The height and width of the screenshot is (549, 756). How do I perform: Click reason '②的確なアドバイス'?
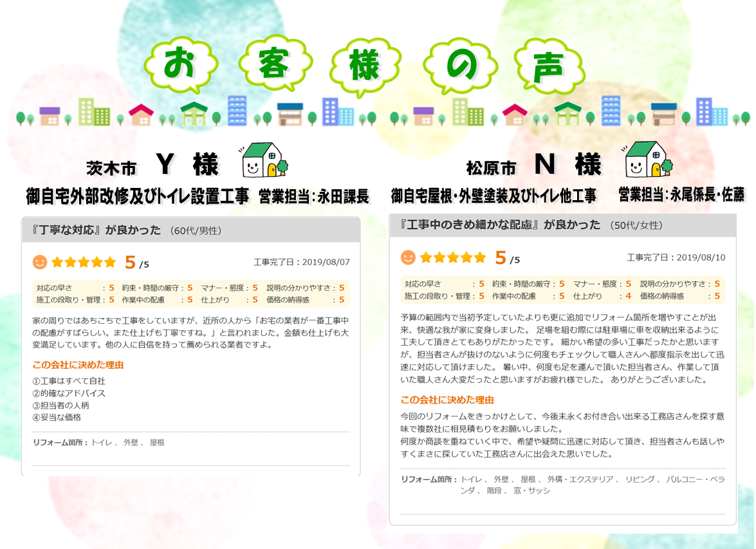68,393
